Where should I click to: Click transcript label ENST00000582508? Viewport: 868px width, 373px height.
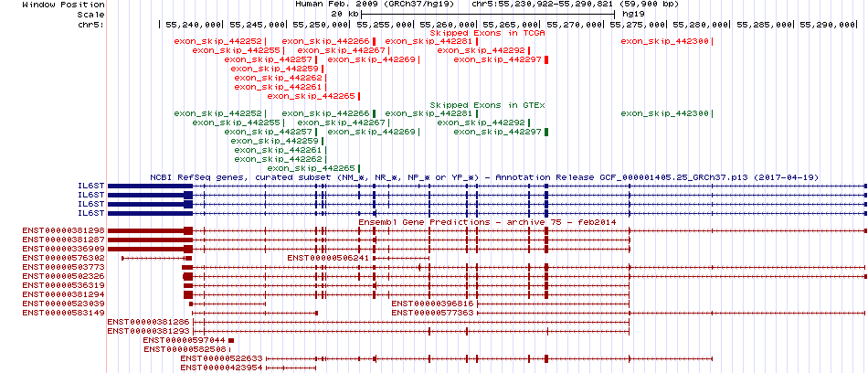coord(185,349)
